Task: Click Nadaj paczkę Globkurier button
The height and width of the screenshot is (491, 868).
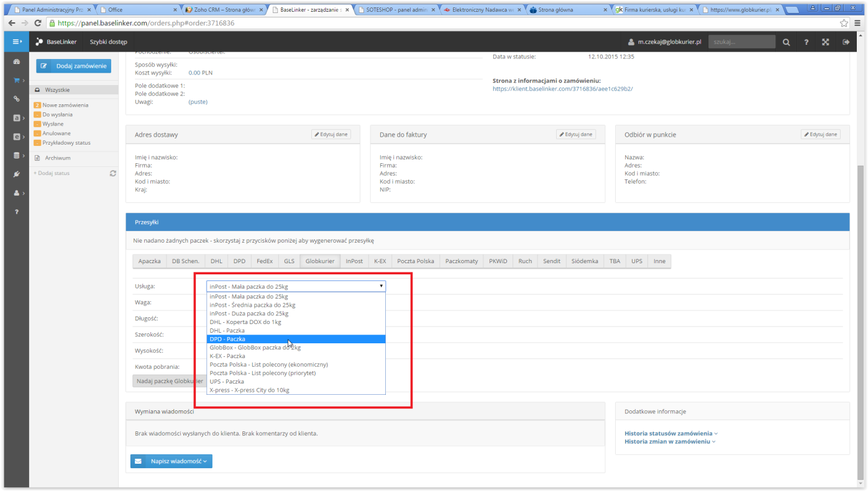Action: (170, 381)
